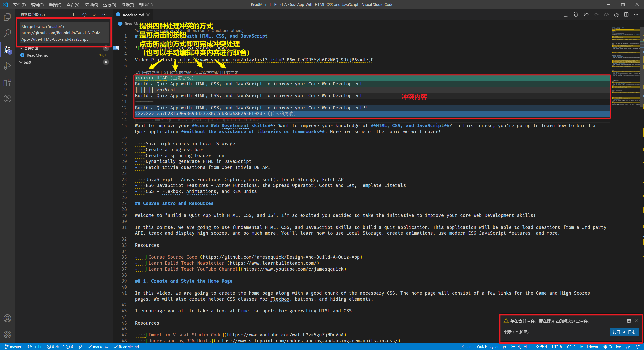Click 采用当前更改 (Accept Current Change)
The width and height of the screenshot is (644, 350).
tap(147, 73)
